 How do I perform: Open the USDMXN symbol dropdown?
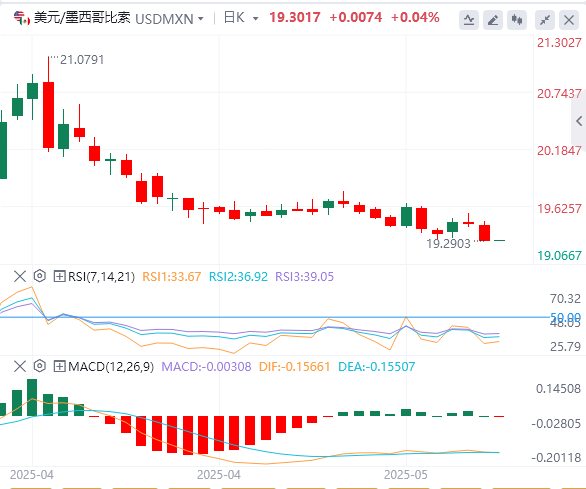point(169,18)
